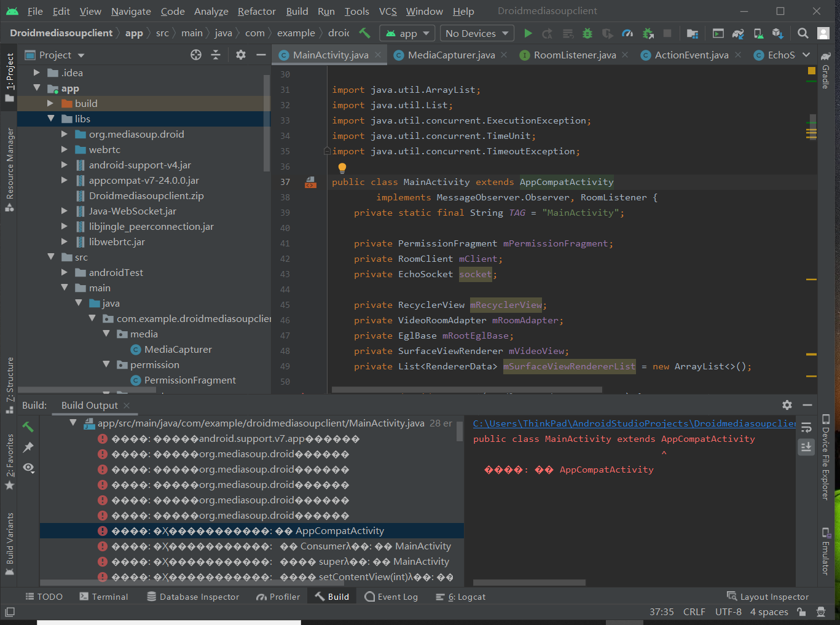
Task: Click the Debug app bug icon
Action: (587, 33)
